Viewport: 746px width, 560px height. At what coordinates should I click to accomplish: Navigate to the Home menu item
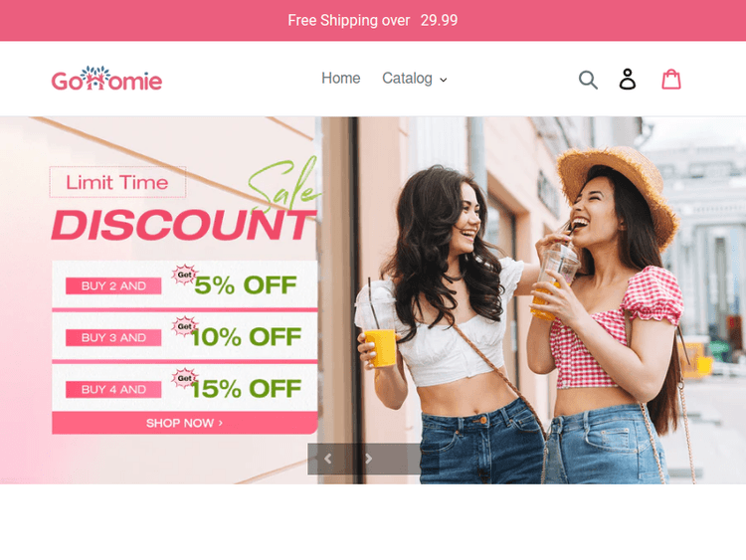tap(340, 78)
